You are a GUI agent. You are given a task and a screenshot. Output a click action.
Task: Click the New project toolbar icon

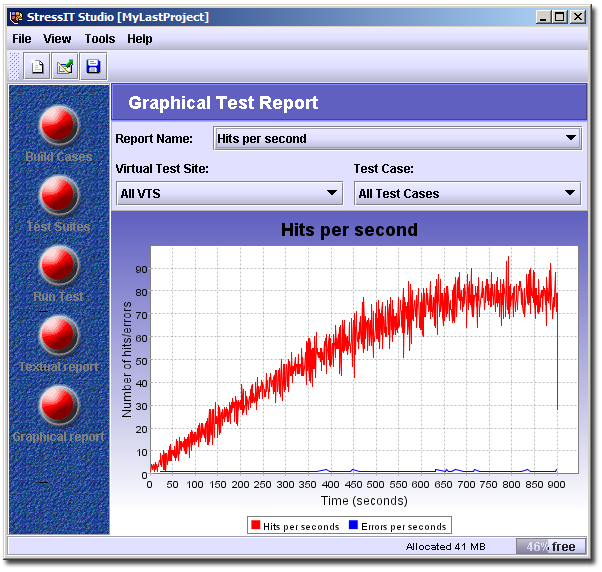[x=37, y=67]
